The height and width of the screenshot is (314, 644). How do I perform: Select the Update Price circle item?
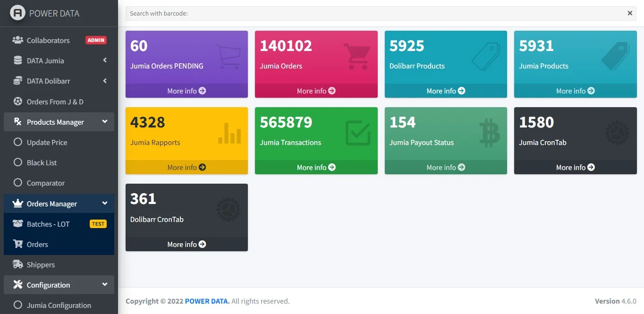(x=18, y=142)
